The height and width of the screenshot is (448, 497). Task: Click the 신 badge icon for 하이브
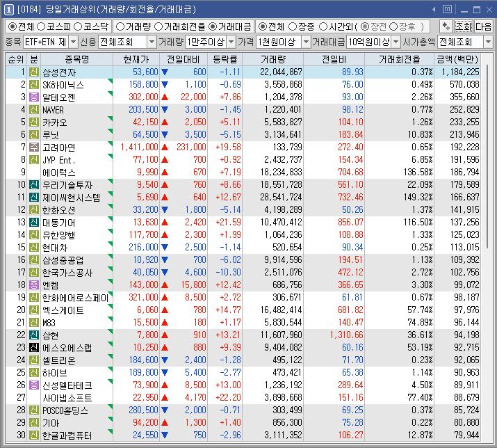34,373
